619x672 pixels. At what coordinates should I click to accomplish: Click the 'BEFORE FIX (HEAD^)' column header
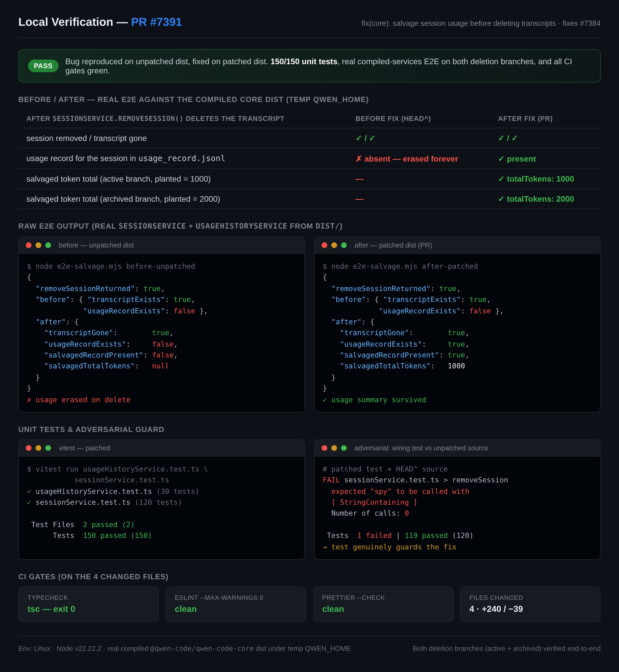(393, 119)
